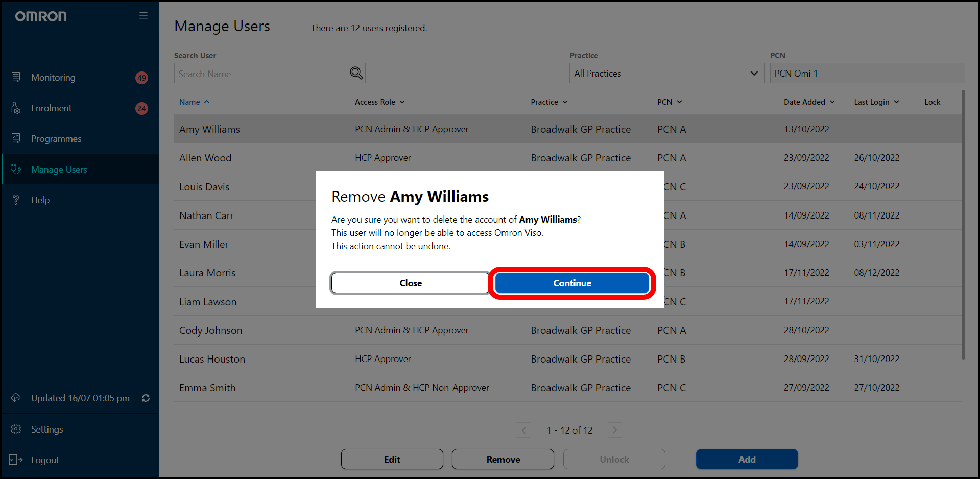Select Manage Users in the sidebar
Viewport: 980px width, 479px height.
[59, 170]
